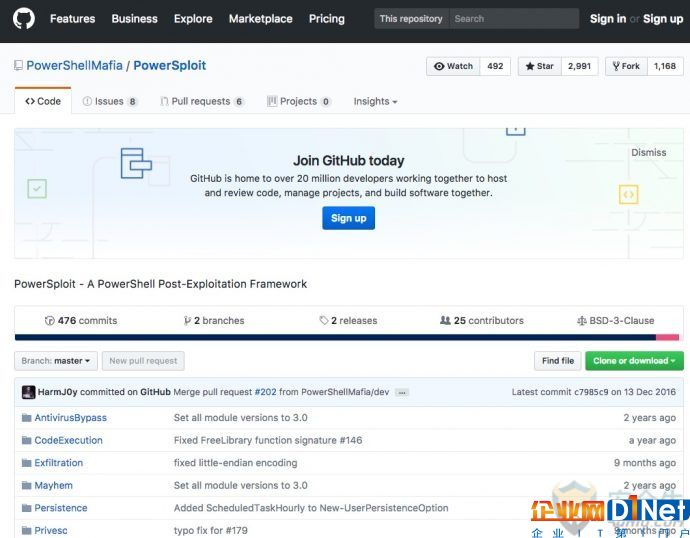Click the Watch button
Image resolution: width=690 pixels, height=538 pixels.
453,66
